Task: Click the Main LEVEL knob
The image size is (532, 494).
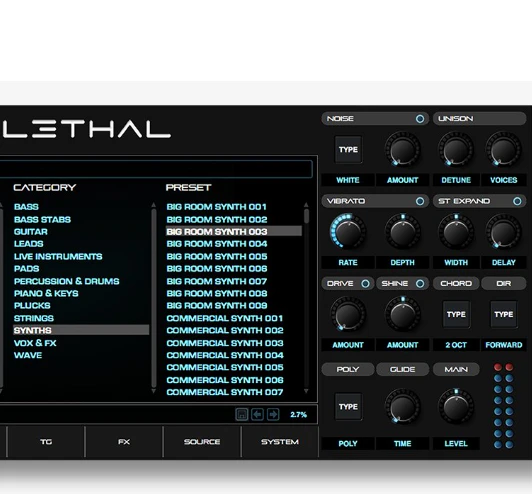Action: (x=456, y=406)
